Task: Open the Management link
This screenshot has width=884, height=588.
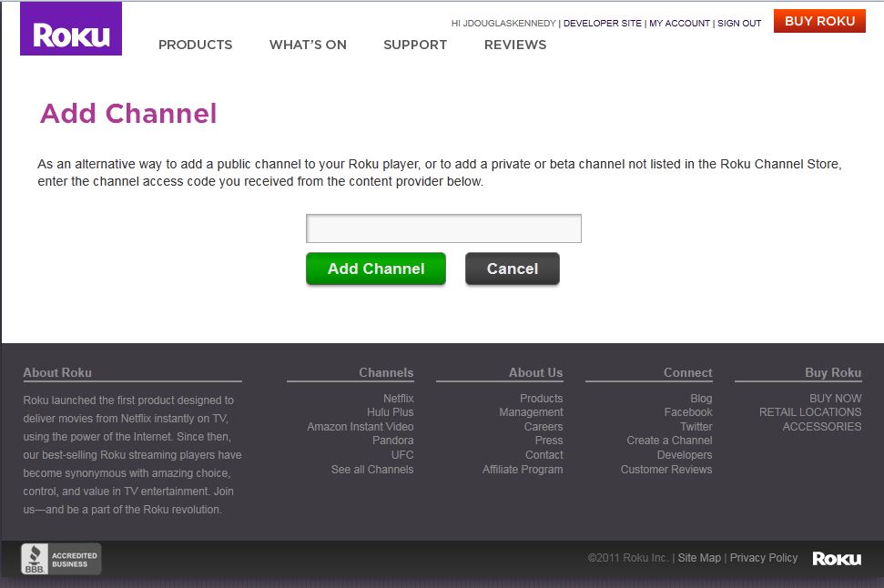Action: (x=531, y=412)
